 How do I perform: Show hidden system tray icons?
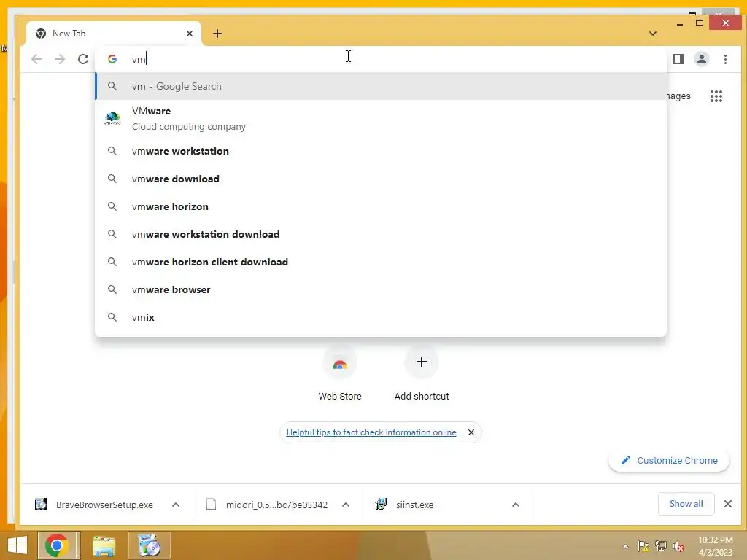(625, 546)
